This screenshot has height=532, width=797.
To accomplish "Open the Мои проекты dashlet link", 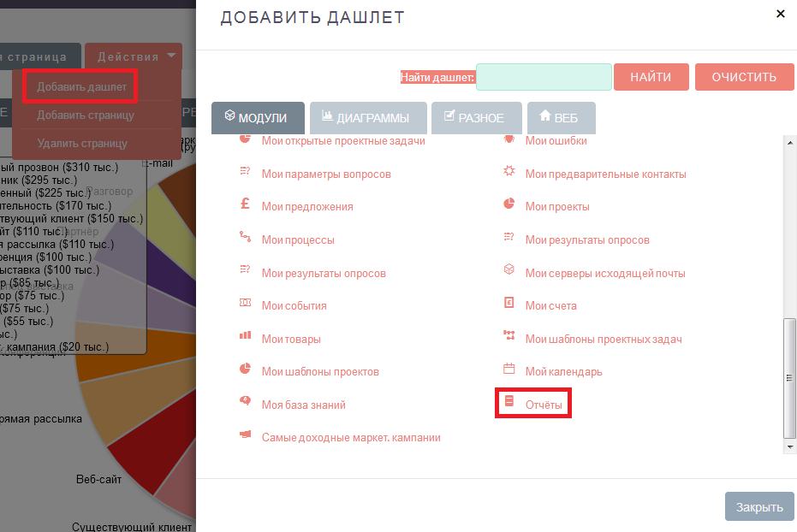I will (556, 206).
